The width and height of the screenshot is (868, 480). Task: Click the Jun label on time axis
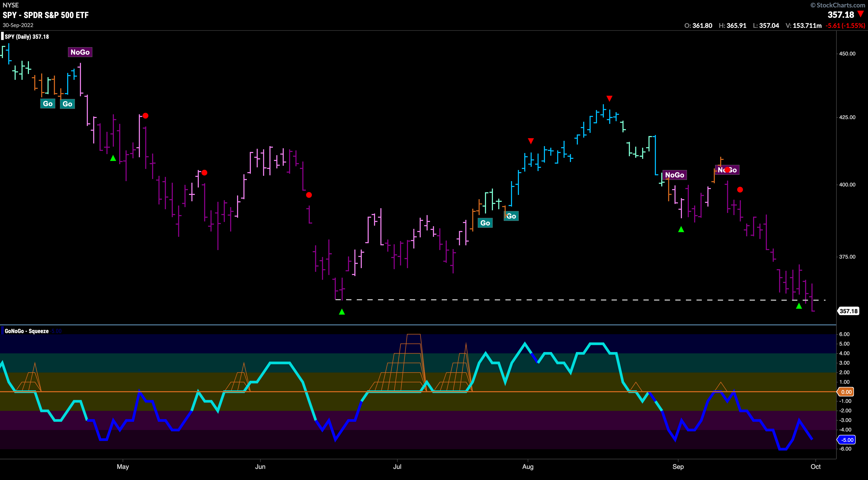pos(260,466)
